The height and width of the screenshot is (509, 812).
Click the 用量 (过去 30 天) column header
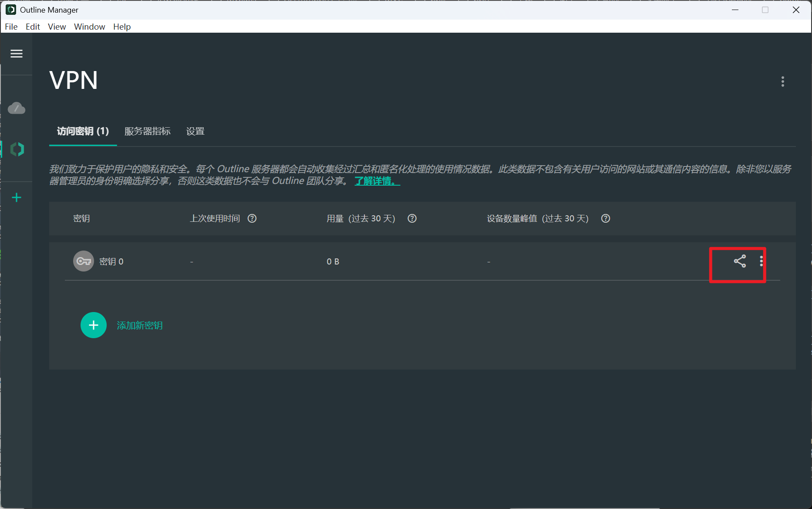click(361, 218)
